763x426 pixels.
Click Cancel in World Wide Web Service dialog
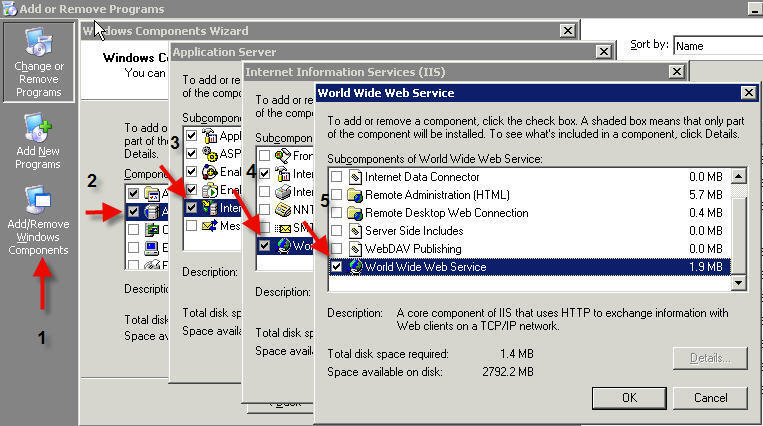tap(710, 398)
